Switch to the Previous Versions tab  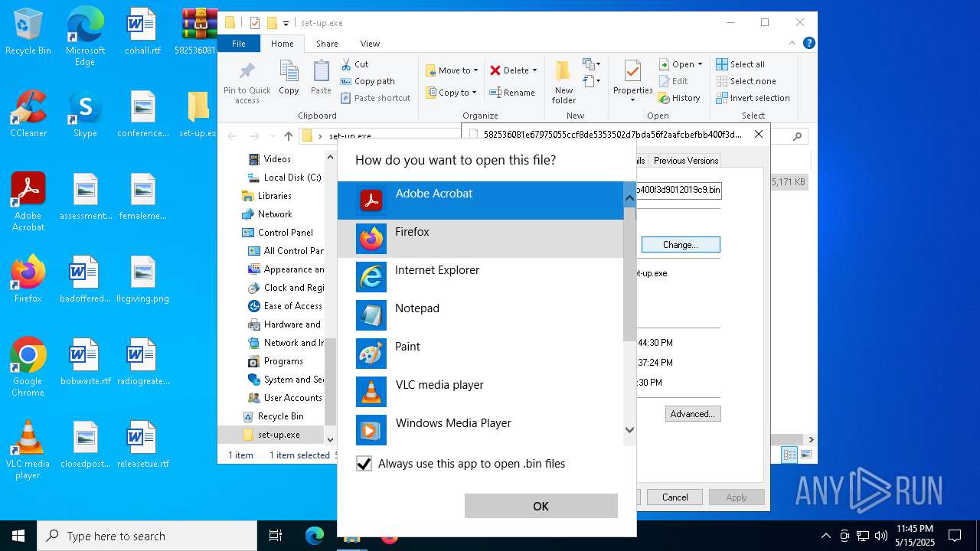(685, 160)
